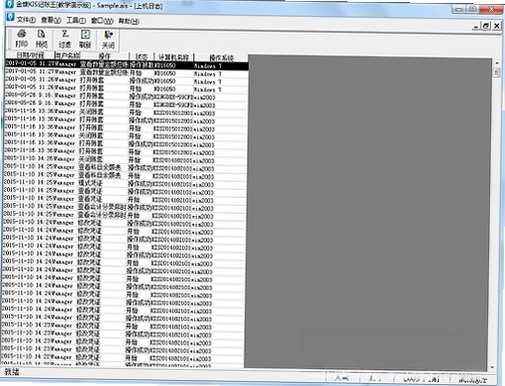The width and height of the screenshot is (505, 386).
Task: Click the 操作系统 column header
Action: (221, 57)
